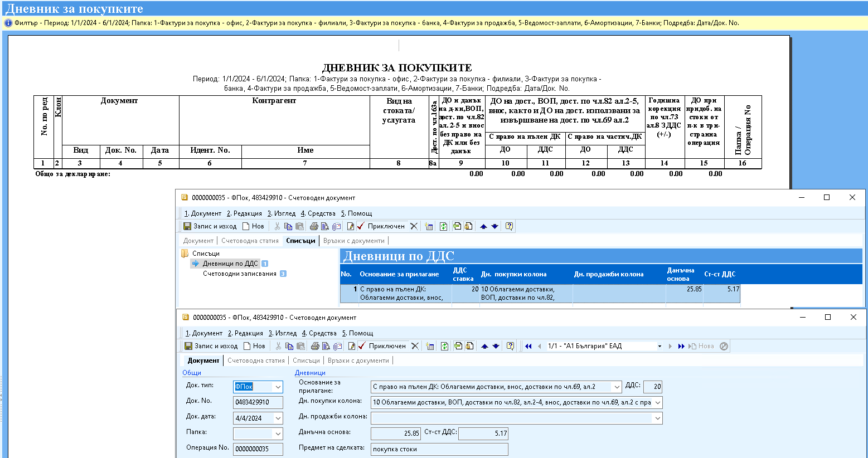Switch to Документ tab in upper window
The width and height of the screenshot is (868, 458).
[x=198, y=241]
